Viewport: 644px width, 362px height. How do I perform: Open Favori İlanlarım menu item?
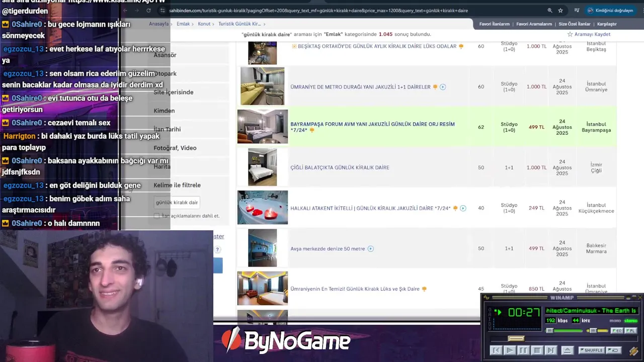tap(494, 24)
